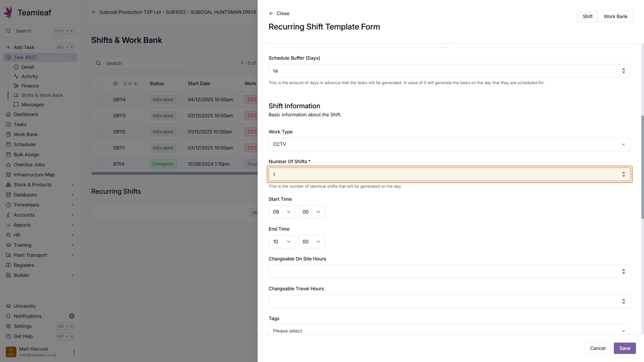Open user options three-dot menu

(74, 352)
